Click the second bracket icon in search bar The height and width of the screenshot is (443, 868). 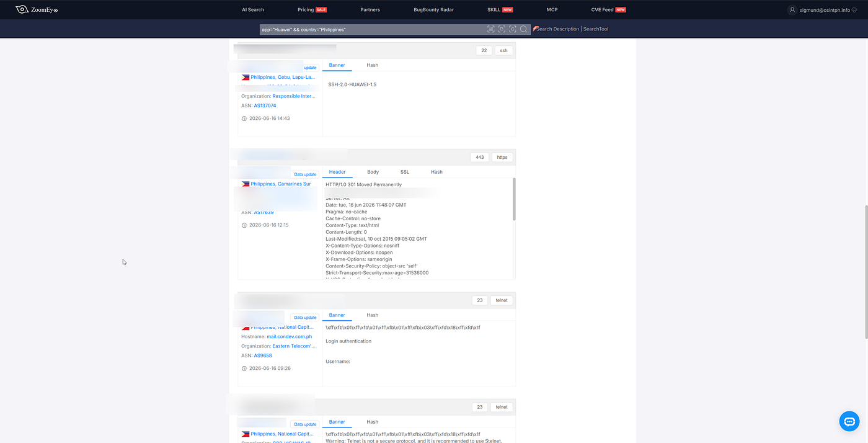tap(502, 29)
